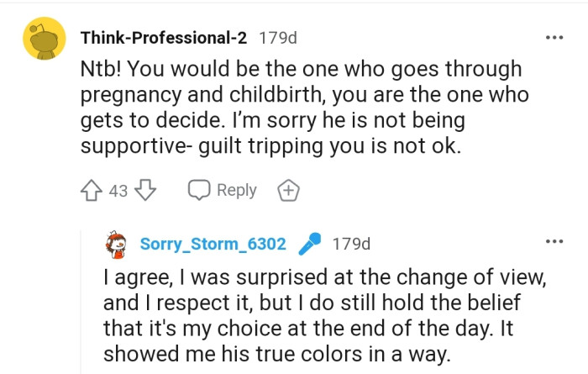Screen dimensions: 588x374
Task: Open Sorry_Storm_6302's avatar image
Action: pyautogui.click(x=117, y=245)
